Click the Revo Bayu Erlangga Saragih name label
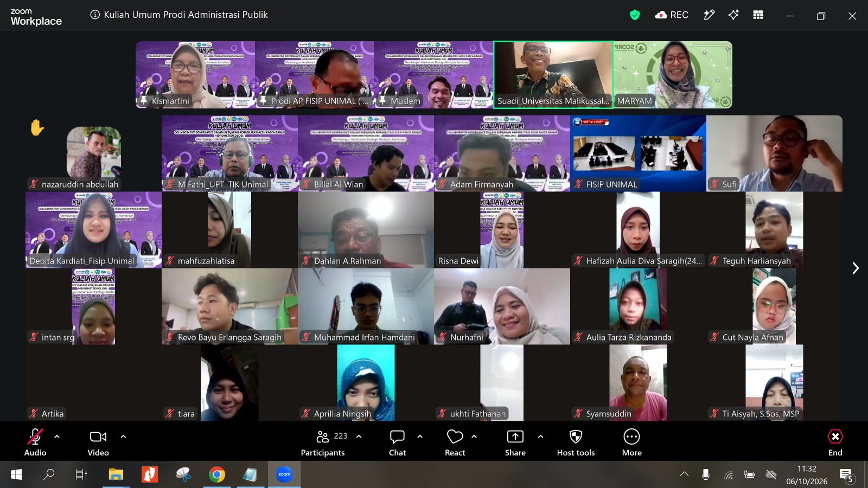The image size is (868, 488). [x=229, y=337]
